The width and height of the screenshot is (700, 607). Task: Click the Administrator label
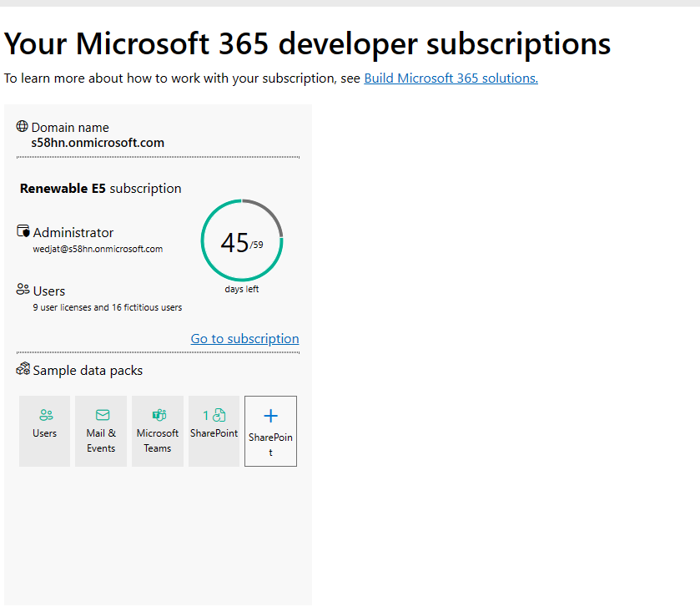pos(73,233)
